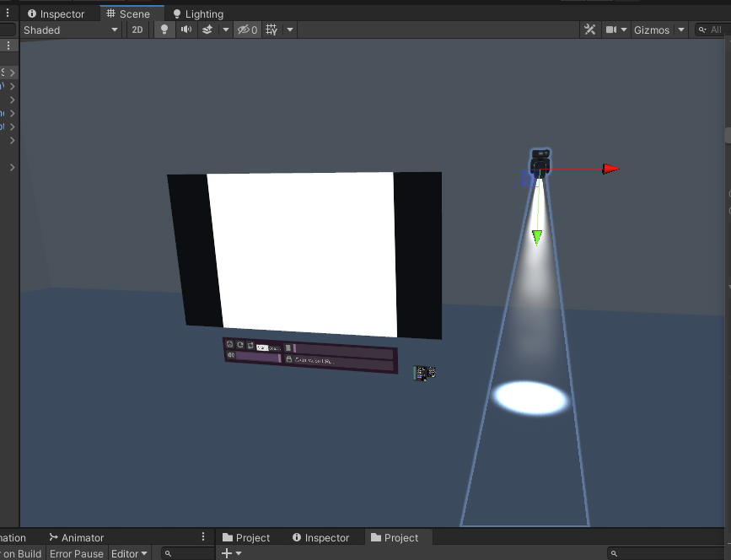Open the Lighting tab
Image resolution: width=731 pixels, height=560 pixels.
(x=198, y=14)
